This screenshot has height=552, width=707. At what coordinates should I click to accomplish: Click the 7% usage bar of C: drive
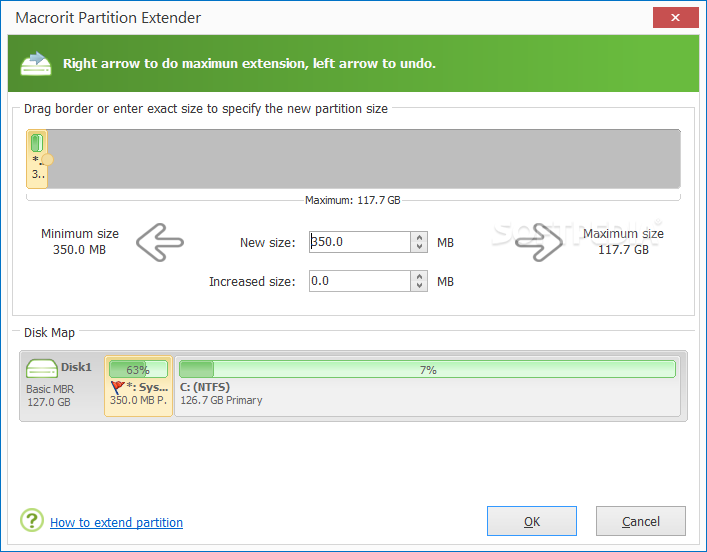(427, 369)
